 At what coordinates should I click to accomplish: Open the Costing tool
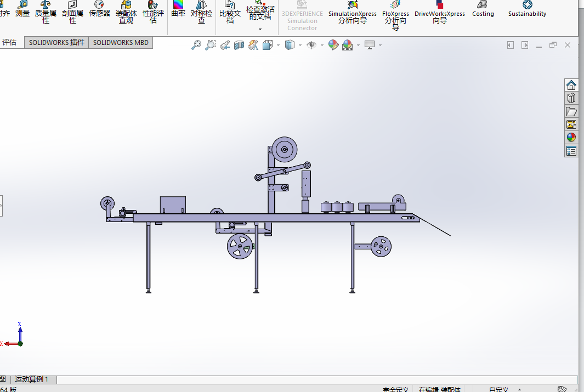(x=483, y=10)
